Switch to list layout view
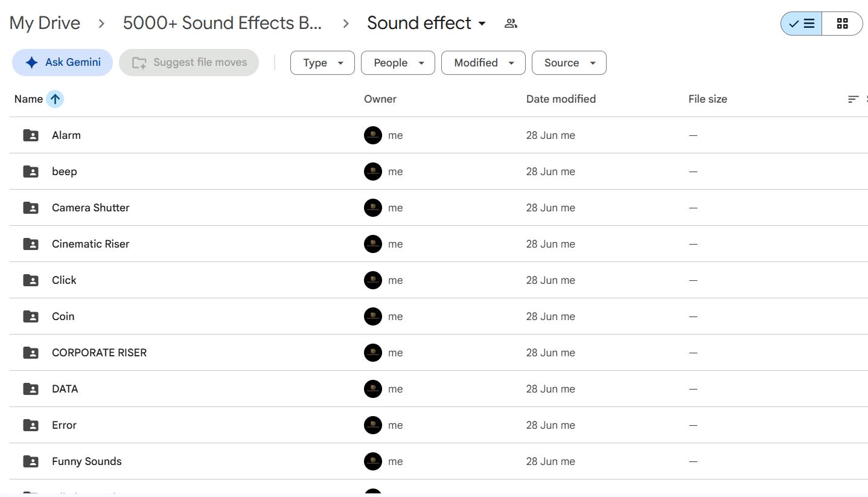 [x=802, y=24]
